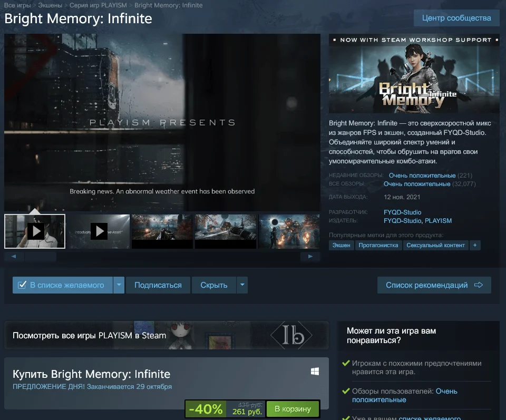
Task: Open the fifth screenshot with eclipse thumbnail
Action: [289, 231]
